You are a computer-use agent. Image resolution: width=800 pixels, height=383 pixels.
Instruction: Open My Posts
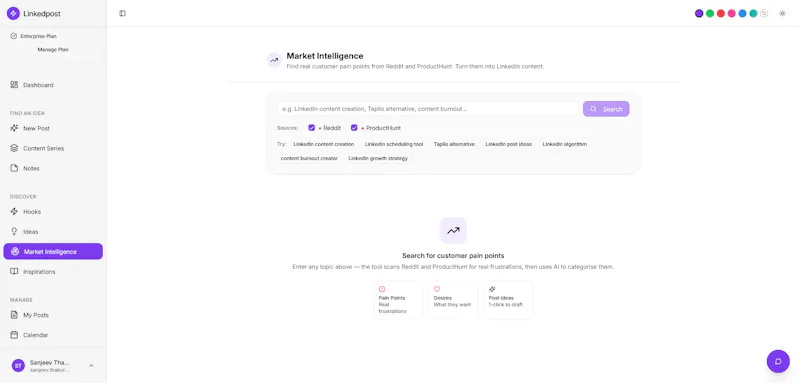[53, 315]
